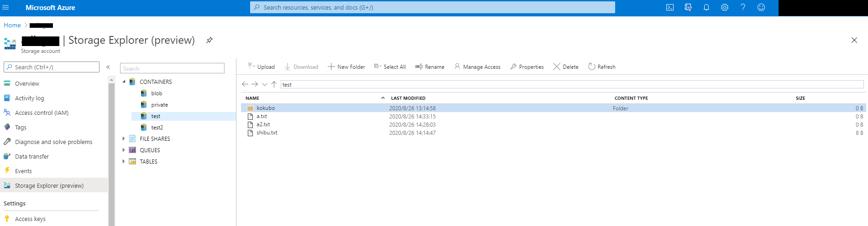The width and height of the screenshot is (868, 226).
Task: Open the help question mark
Action: pyautogui.click(x=743, y=7)
